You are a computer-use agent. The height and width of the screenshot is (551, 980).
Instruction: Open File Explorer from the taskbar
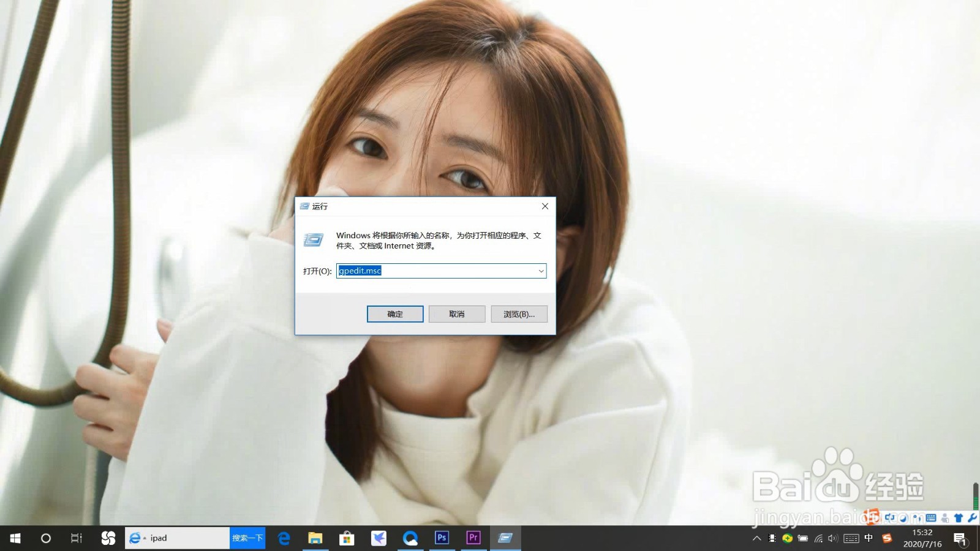pyautogui.click(x=315, y=538)
